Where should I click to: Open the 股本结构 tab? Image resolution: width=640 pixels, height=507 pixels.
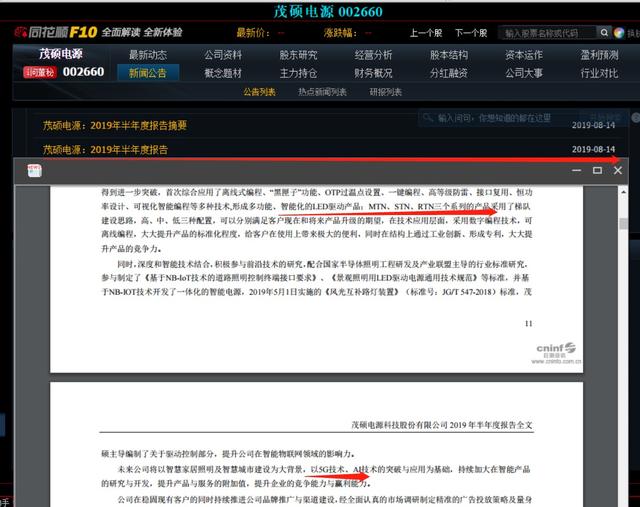click(449, 55)
